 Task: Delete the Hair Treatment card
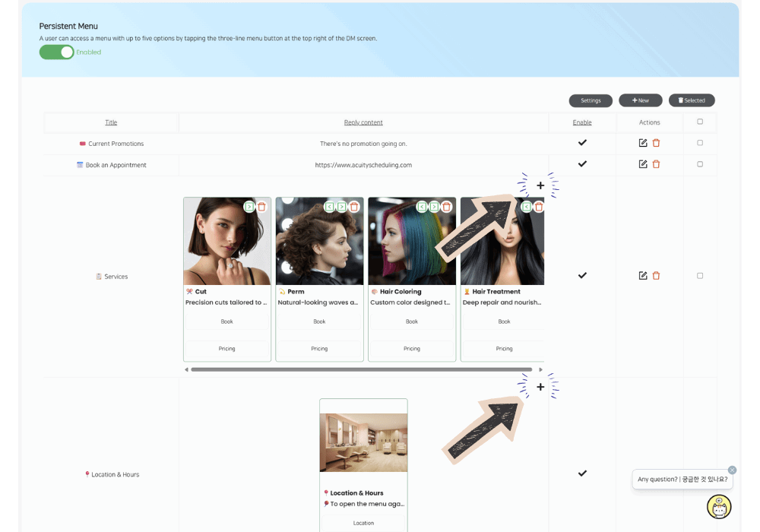point(539,207)
